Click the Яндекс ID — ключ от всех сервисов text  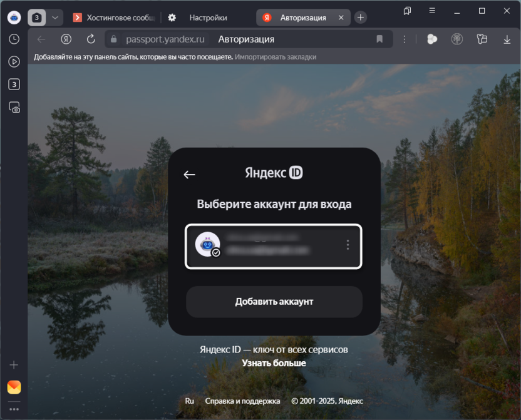274,350
